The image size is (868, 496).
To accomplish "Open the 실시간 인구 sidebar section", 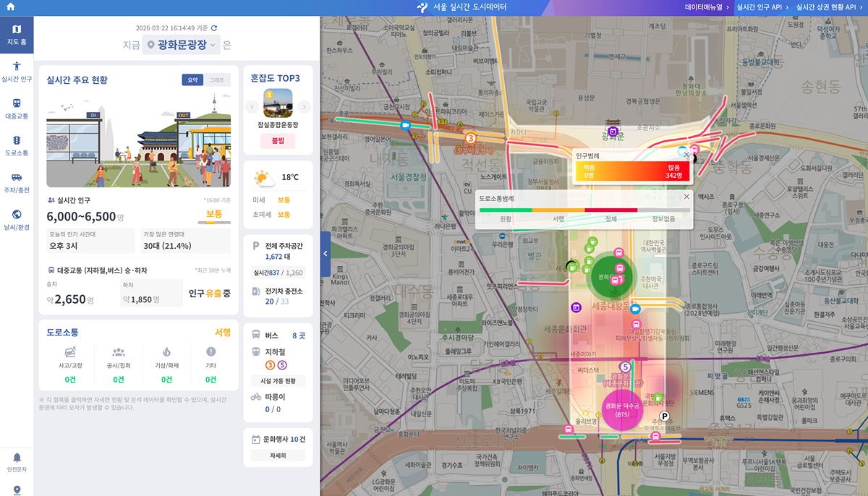I will pyautogui.click(x=17, y=72).
